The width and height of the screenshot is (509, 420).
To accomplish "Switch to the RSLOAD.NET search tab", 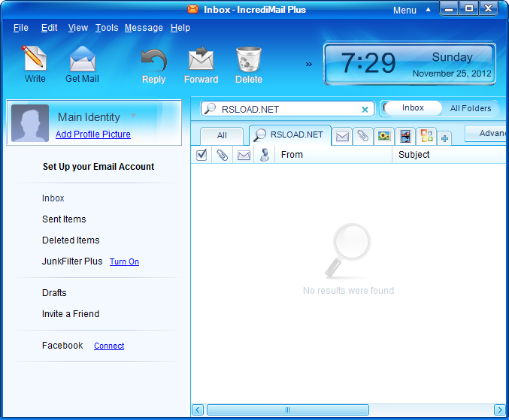I will point(290,134).
